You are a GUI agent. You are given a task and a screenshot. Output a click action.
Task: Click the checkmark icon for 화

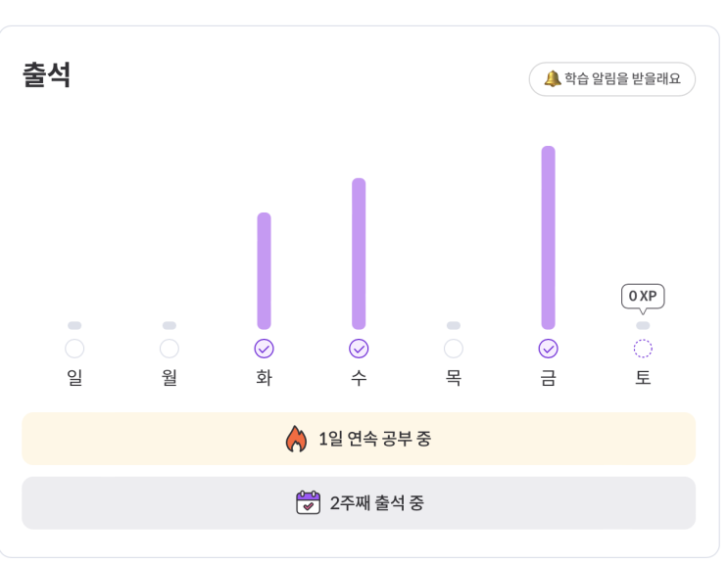(x=264, y=349)
